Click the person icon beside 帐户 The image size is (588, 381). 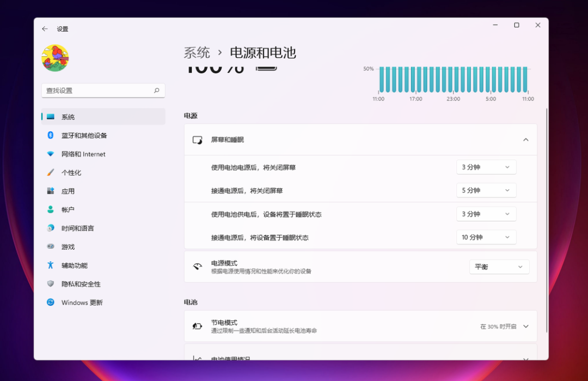51,209
